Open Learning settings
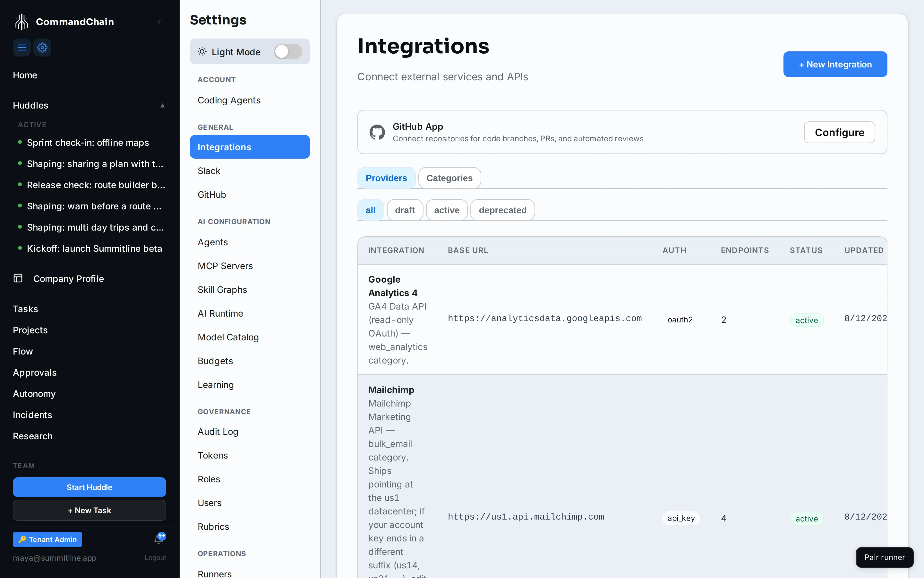The width and height of the screenshot is (924, 578). 250,385
